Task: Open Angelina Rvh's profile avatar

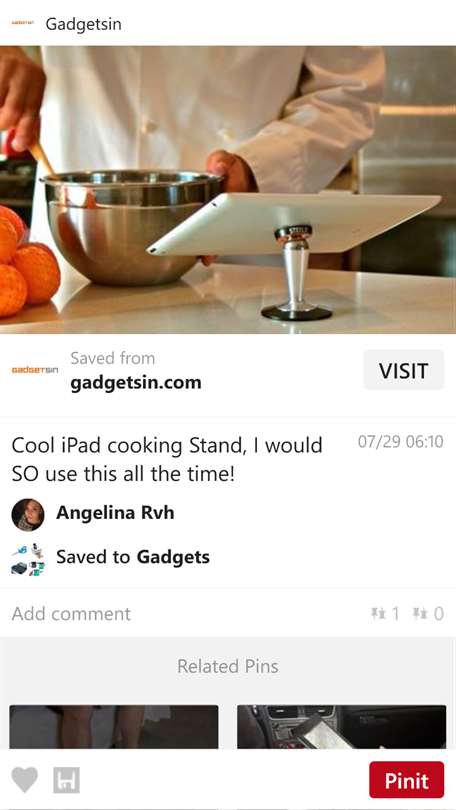Action: (28, 515)
